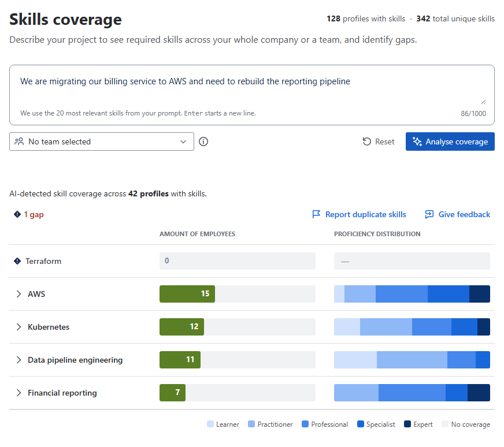Click the AWS proficiency distribution bar
504x447 pixels.
tap(412, 294)
